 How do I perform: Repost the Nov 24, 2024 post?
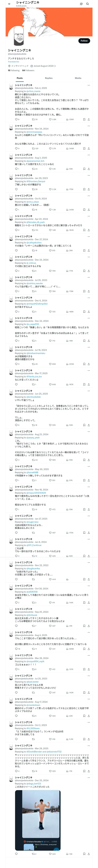(33, 148)
